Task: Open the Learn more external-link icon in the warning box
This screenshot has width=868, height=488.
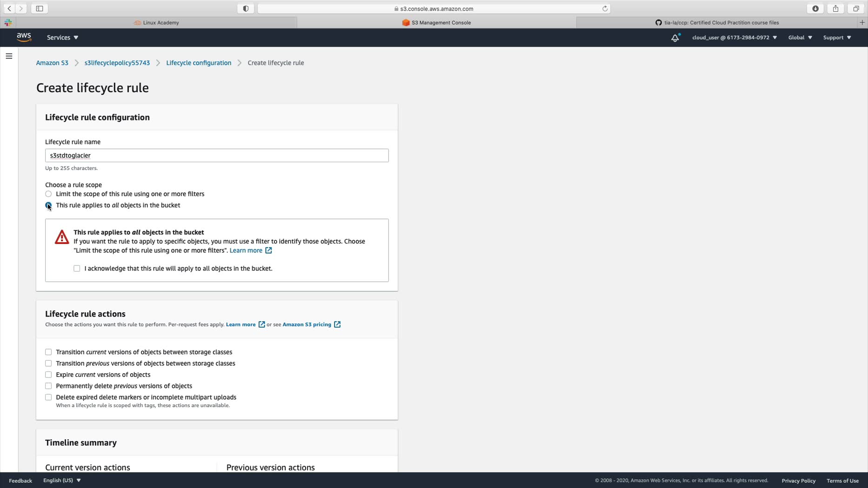Action: point(268,251)
